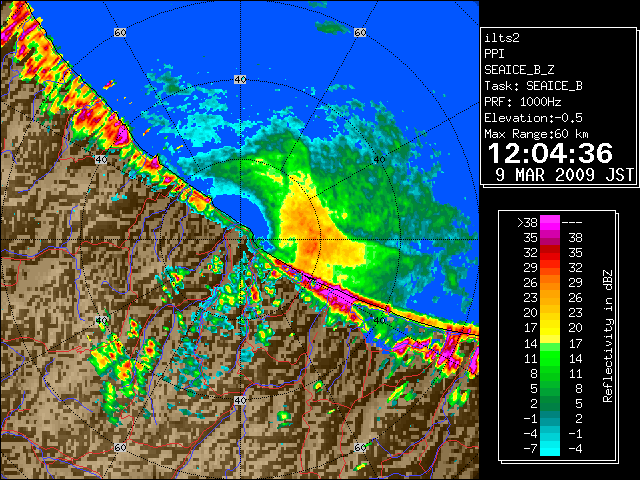Click the "Max Range:60 km" line

[x=536, y=134]
